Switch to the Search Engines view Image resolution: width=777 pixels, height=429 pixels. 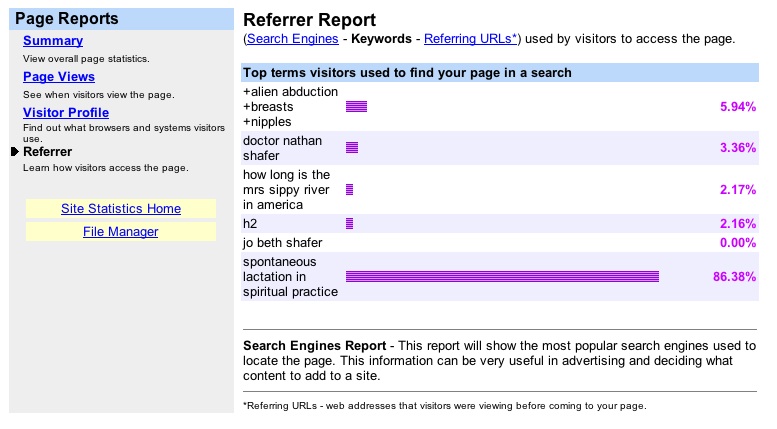click(x=292, y=39)
